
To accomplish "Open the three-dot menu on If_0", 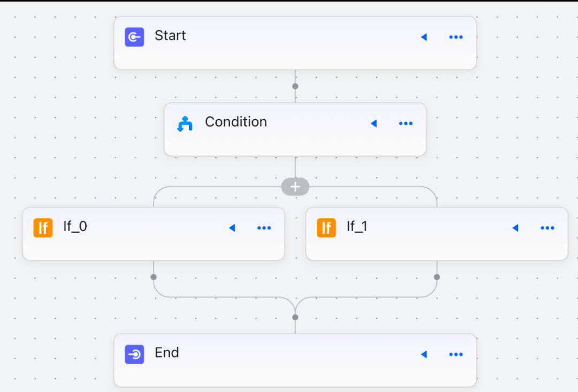I will click(x=264, y=228).
